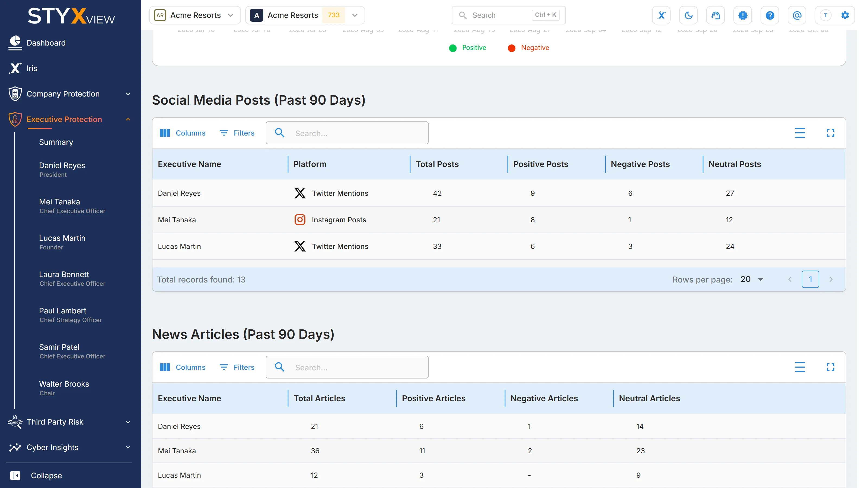Open the help question mark icon
The image size is (868, 488).
click(770, 15)
